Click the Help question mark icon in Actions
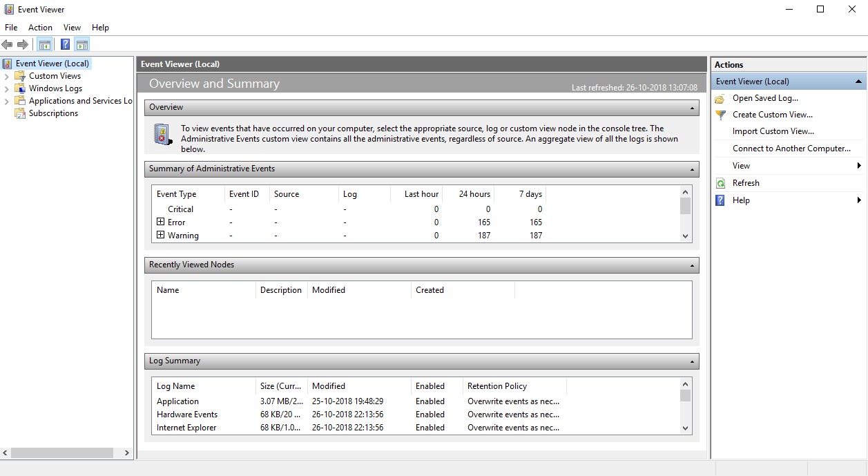The height and width of the screenshot is (476, 868). (720, 200)
